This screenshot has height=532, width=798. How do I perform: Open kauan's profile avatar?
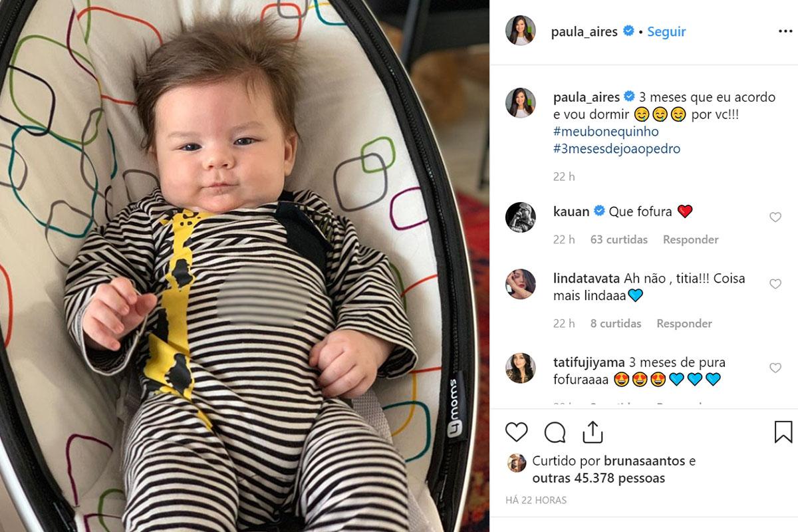click(x=520, y=217)
